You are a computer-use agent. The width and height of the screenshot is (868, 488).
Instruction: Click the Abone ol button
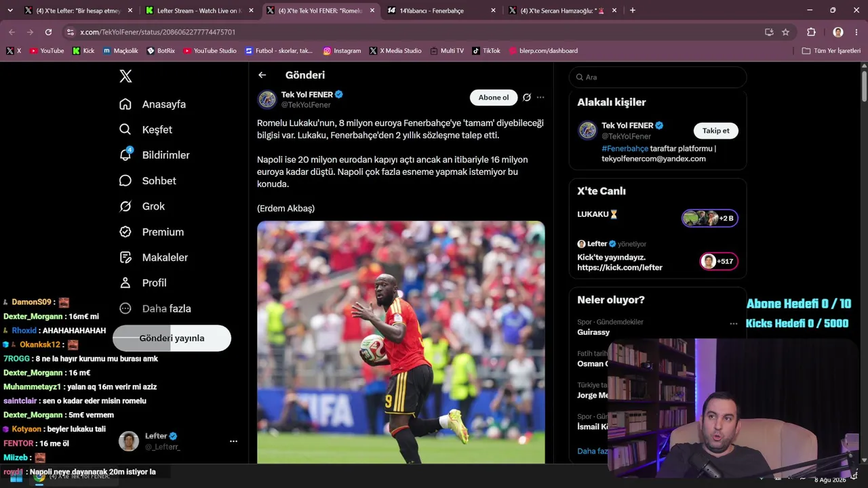(494, 98)
